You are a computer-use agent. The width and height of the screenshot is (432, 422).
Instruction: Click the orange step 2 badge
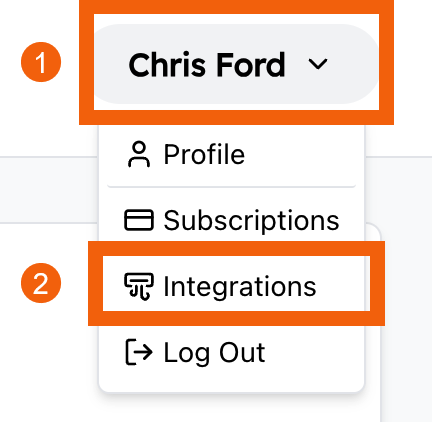(x=41, y=283)
